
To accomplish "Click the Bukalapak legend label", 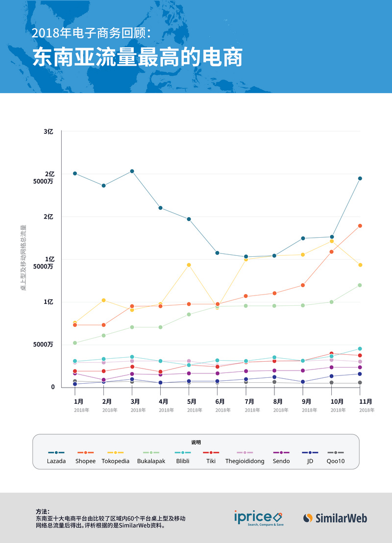I will pos(151,461).
